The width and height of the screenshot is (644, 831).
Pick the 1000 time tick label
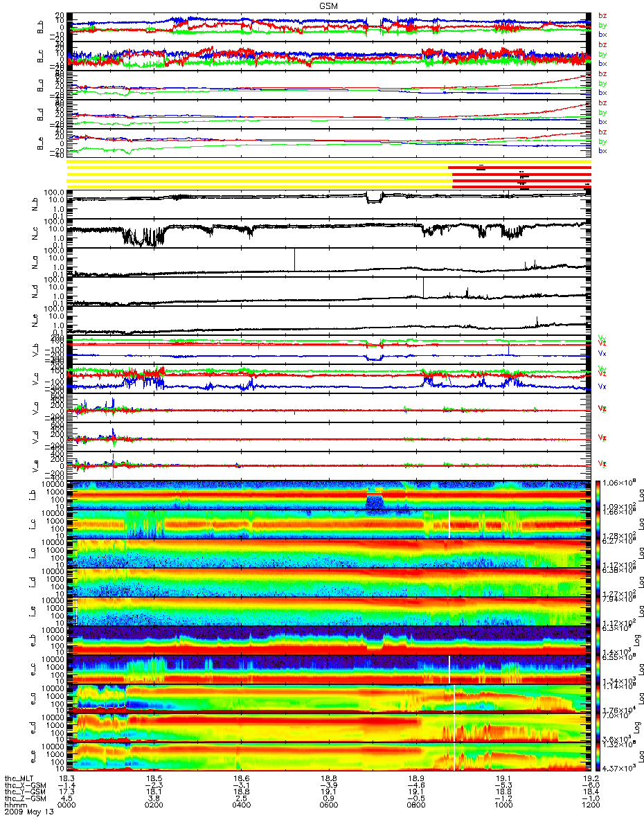503,807
